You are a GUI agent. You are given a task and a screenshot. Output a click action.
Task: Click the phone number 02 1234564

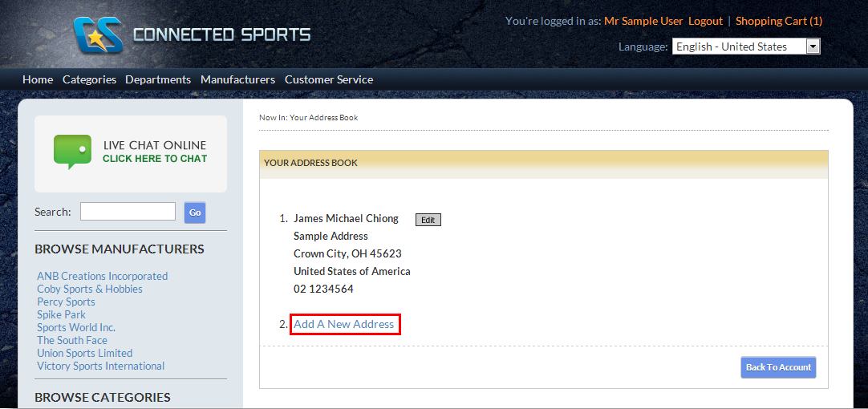pos(323,289)
